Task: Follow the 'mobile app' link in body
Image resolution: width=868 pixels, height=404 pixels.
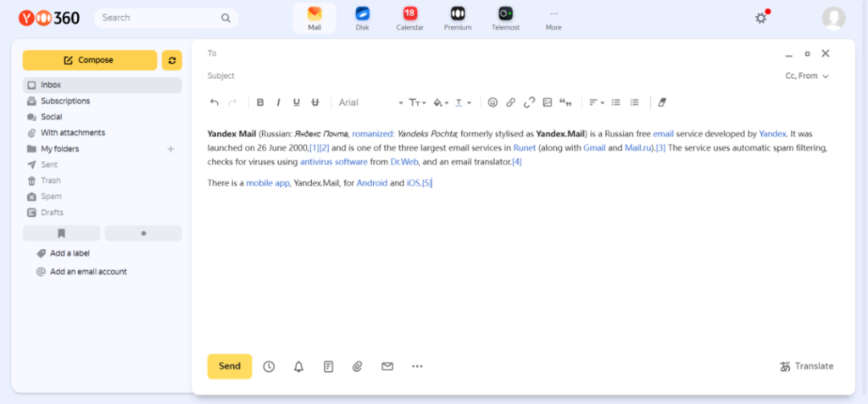Action: coord(268,183)
